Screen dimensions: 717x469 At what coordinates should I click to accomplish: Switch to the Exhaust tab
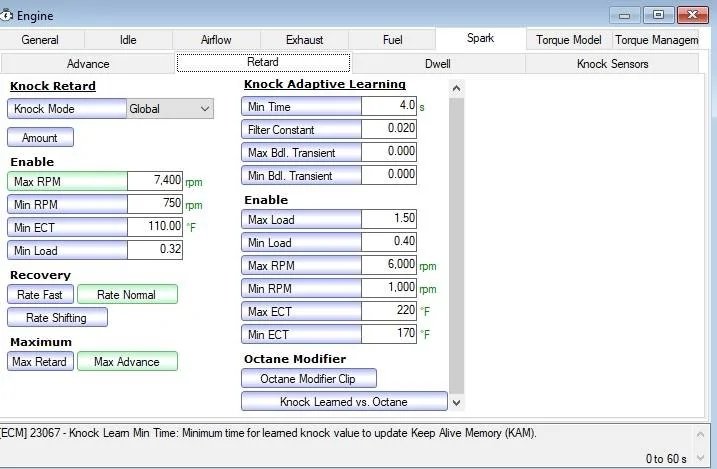point(304,40)
